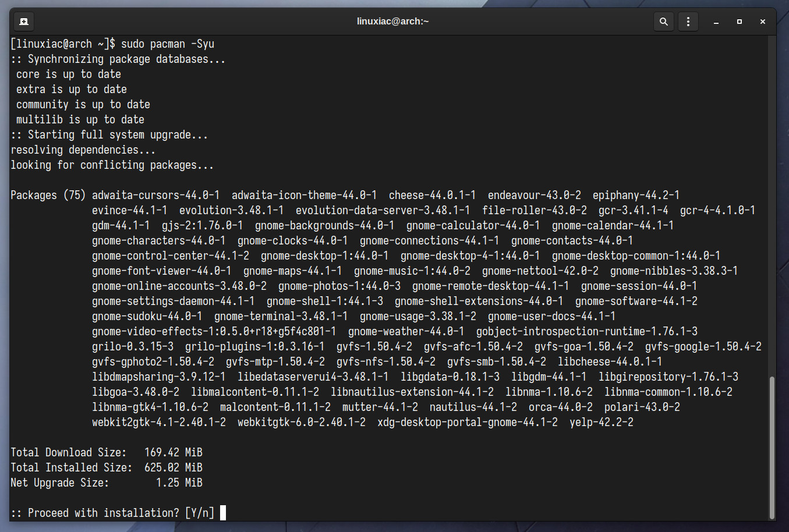
Task: Click package libgirepository-1.76.1-3
Action: pos(668,377)
